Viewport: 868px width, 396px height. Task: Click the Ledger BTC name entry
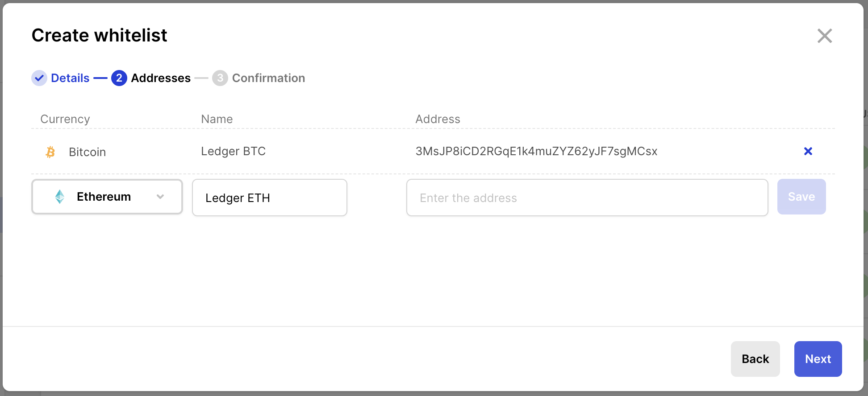pyautogui.click(x=233, y=152)
